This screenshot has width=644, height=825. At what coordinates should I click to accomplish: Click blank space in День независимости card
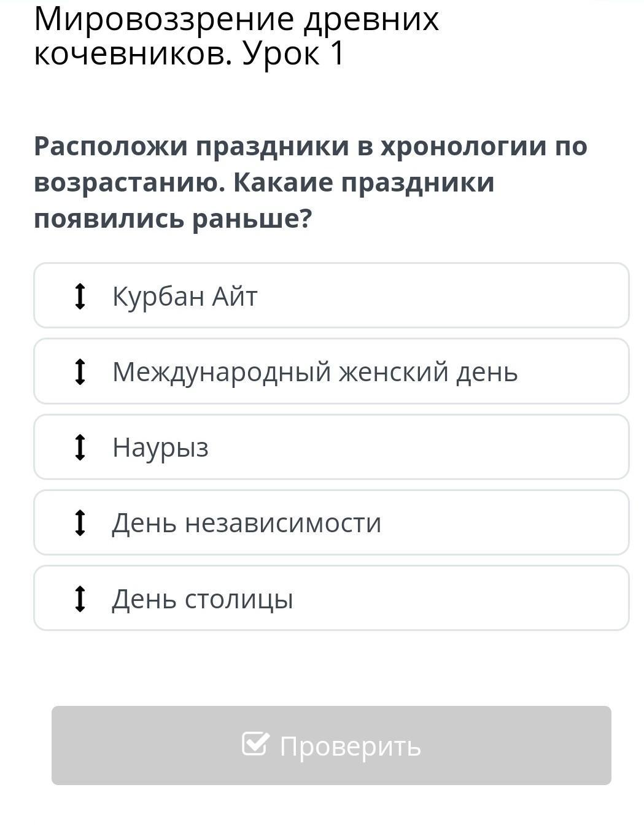[503, 522]
